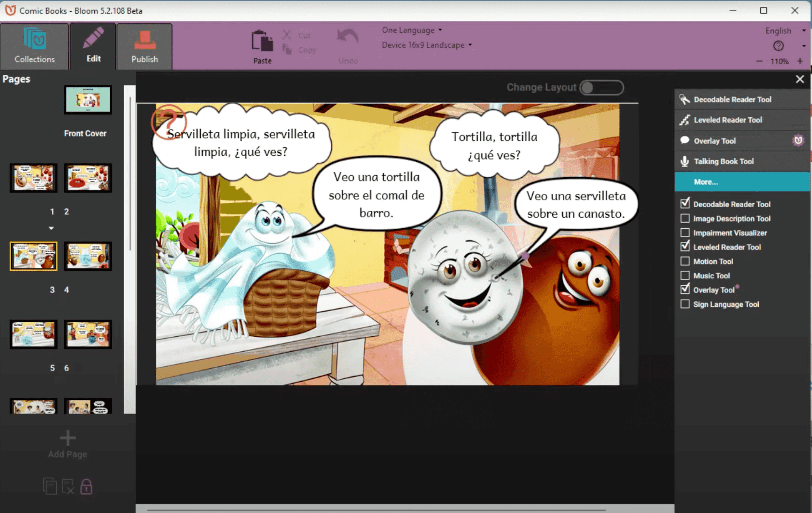
Task: Open the Decodable Reader Tool panel
Action: pyautogui.click(x=742, y=99)
